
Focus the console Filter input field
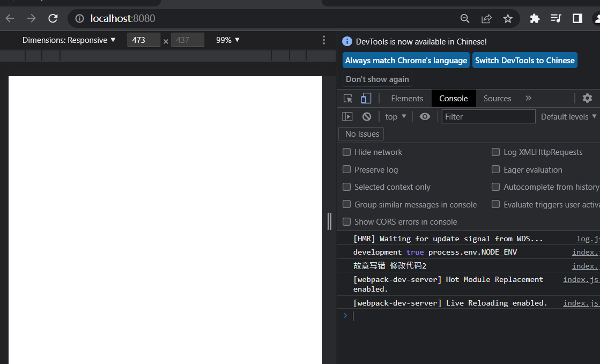coord(488,117)
